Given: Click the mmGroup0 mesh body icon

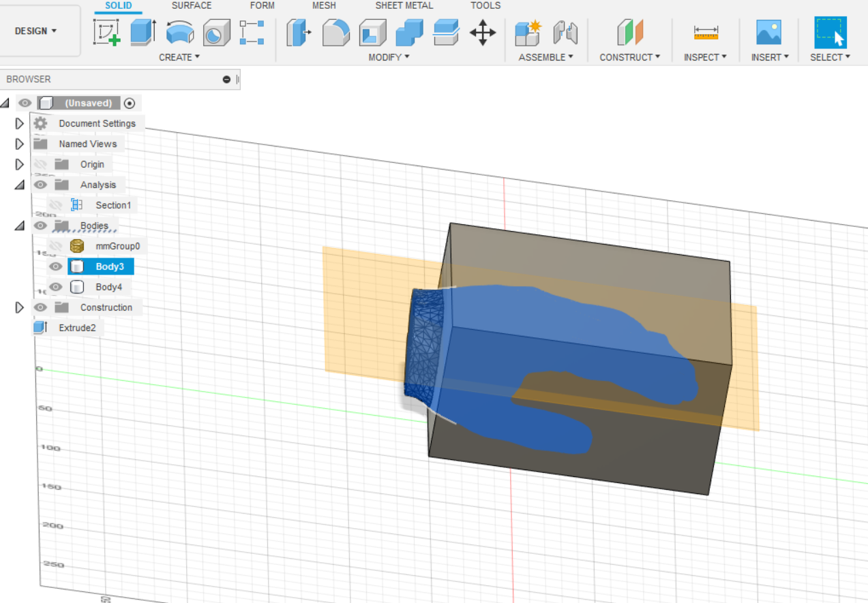Looking at the screenshot, I should (77, 246).
